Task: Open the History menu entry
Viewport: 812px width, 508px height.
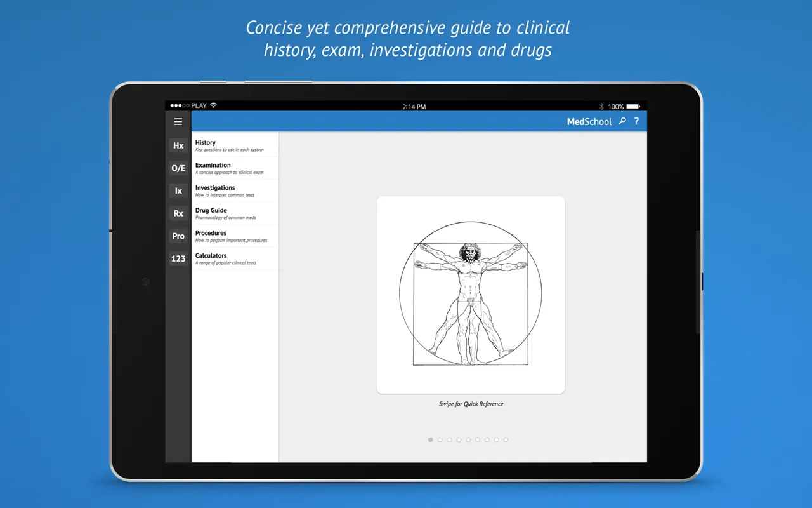Action: (x=235, y=146)
